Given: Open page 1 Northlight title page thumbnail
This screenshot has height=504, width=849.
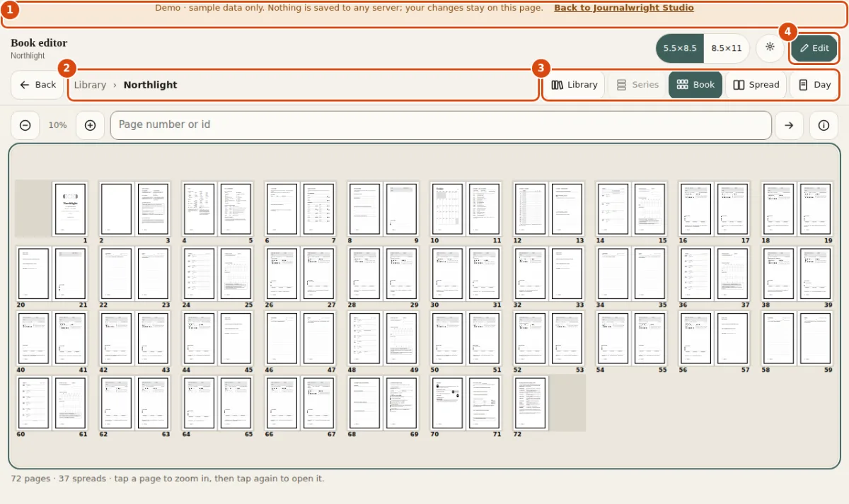Looking at the screenshot, I should pyautogui.click(x=70, y=209).
